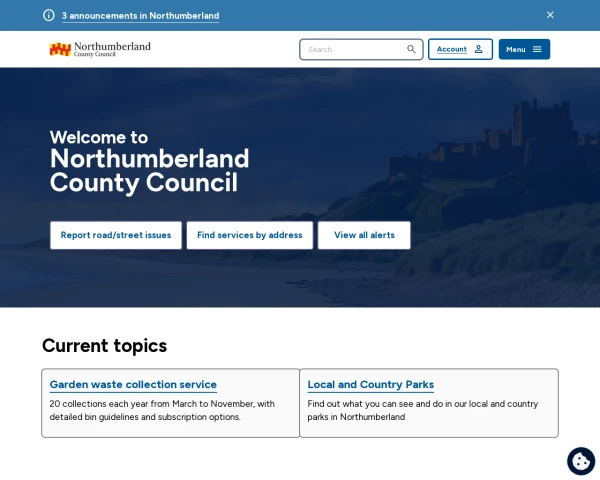Click the Northumberland County Council logo
The height and width of the screenshot is (480, 600).
(100, 49)
